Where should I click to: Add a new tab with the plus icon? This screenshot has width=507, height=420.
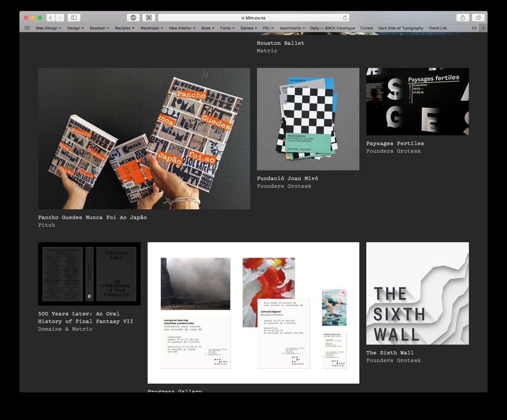[484, 28]
